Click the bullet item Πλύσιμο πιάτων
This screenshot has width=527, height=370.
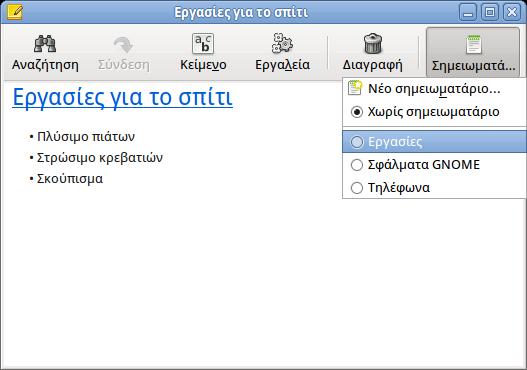(86, 137)
